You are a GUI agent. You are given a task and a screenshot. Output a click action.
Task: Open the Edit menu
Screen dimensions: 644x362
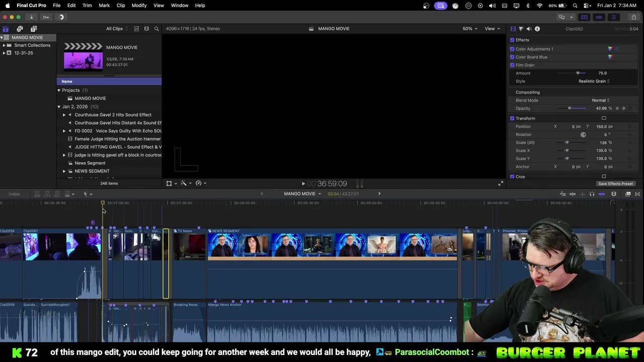coord(71,6)
